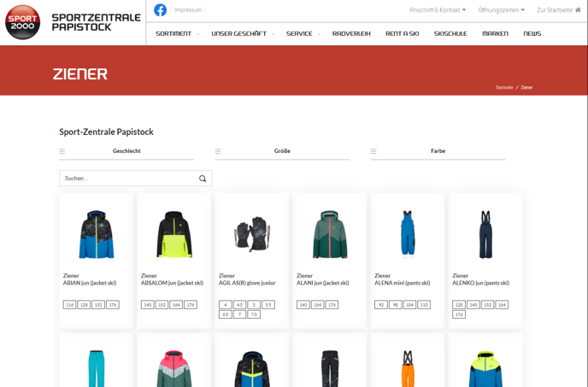588x387 pixels.
Task: Open the Marken menu item
Action: click(495, 34)
